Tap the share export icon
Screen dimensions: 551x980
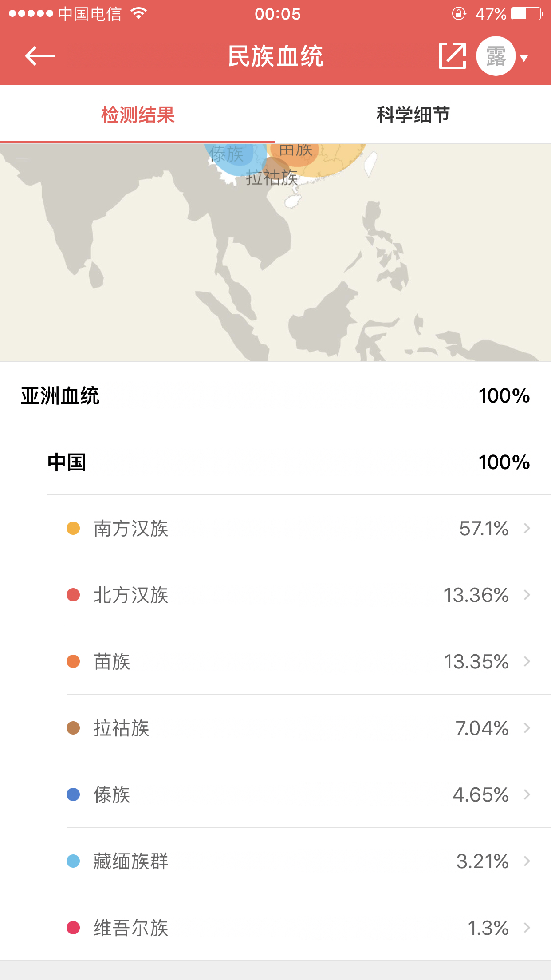(x=452, y=56)
